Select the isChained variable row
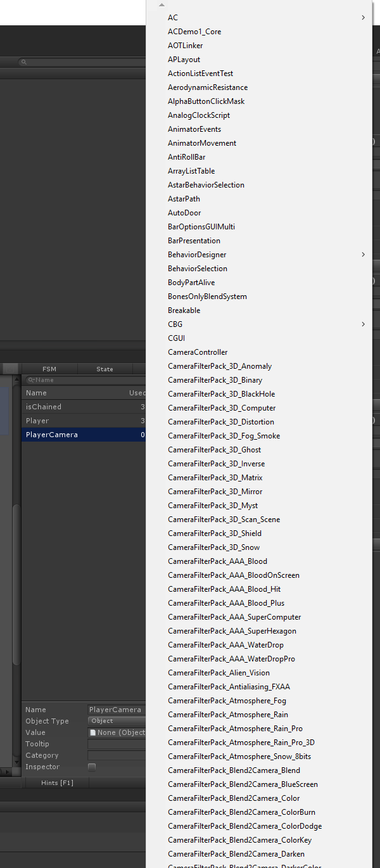The width and height of the screenshot is (380, 868). pos(84,407)
